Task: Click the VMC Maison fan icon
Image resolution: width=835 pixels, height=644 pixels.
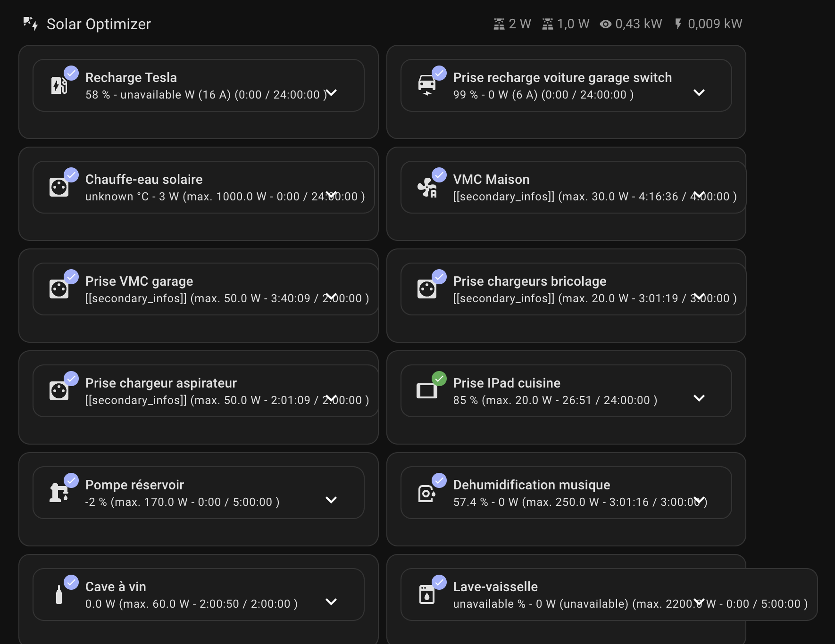Action: pyautogui.click(x=427, y=187)
